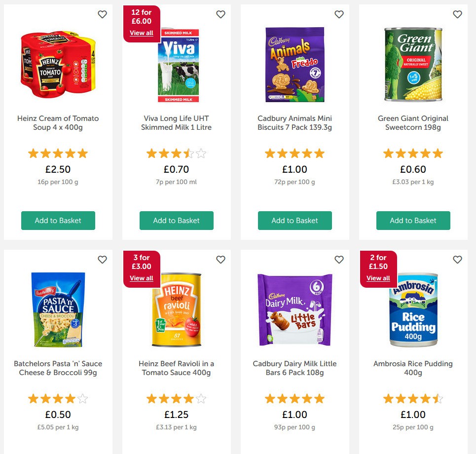The image size is (476, 454).
Task: Add Heinz Cream of Tomato Soup to Basket
Action: [x=58, y=221]
